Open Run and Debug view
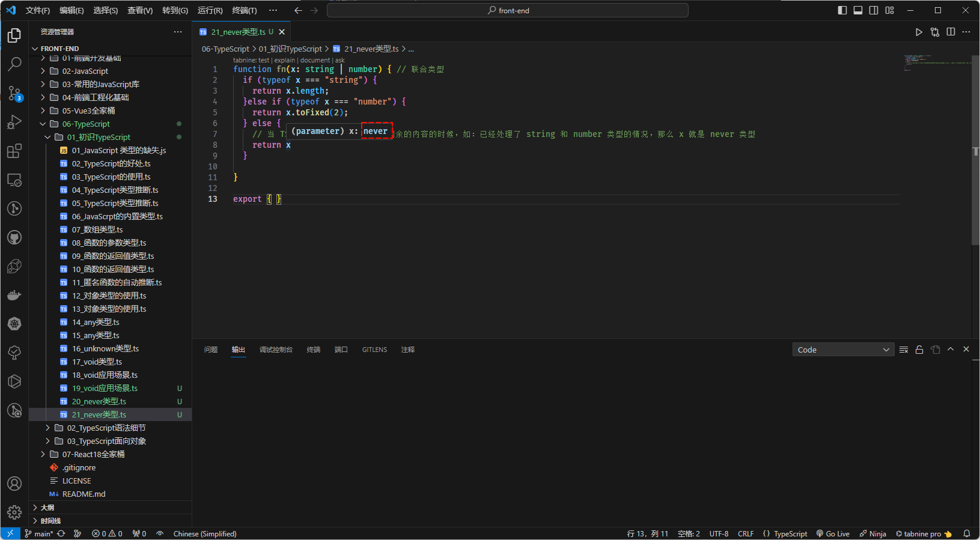Viewport: 980px width, 540px height. pos(14,122)
